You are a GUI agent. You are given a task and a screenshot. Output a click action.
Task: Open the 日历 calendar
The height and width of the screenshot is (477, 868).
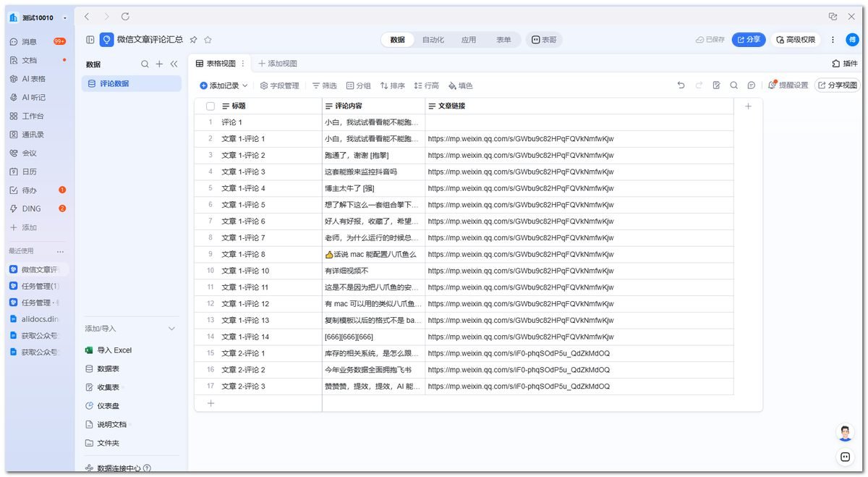pos(29,172)
